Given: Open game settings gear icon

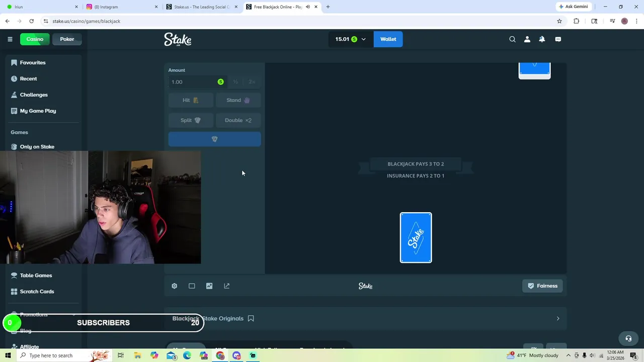Looking at the screenshot, I should coord(174,286).
